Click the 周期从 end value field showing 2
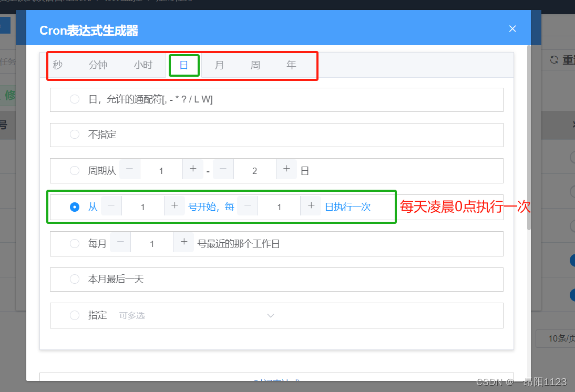This screenshot has height=392, width=575. point(255,170)
